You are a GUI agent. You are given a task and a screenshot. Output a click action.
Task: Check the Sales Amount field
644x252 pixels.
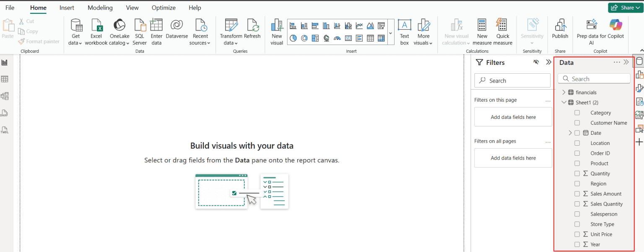click(x=577, y=194)
